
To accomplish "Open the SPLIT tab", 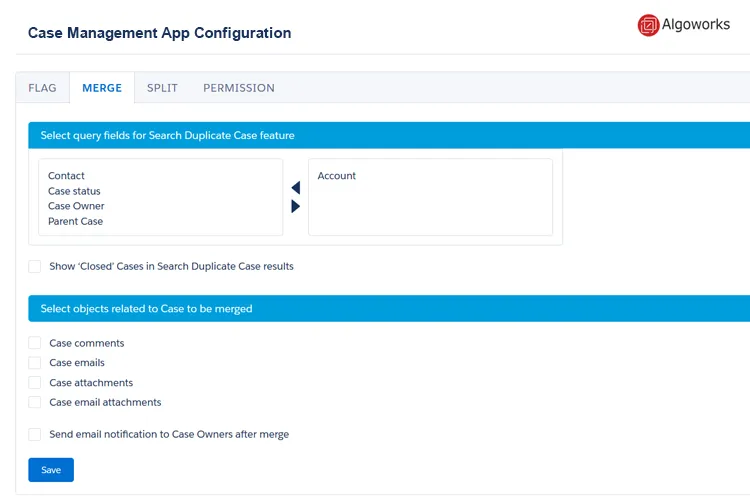I will pos(162,88).
